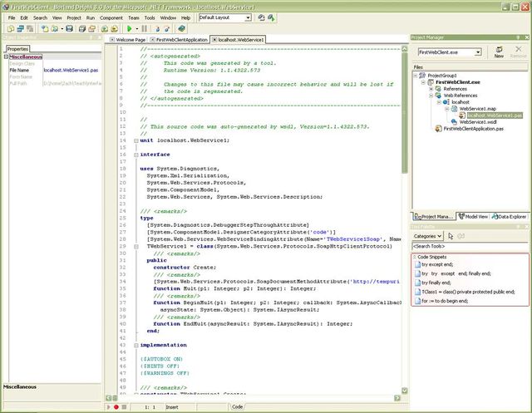
Task: Select localhost.WebService1.pas in project tree
Action: (x=495, y=116)
